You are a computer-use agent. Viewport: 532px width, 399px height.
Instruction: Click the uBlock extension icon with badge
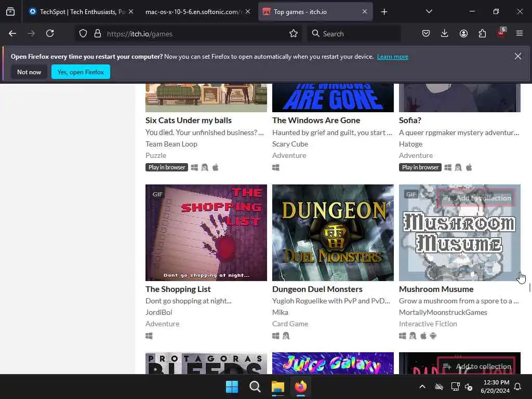point(501,33)
